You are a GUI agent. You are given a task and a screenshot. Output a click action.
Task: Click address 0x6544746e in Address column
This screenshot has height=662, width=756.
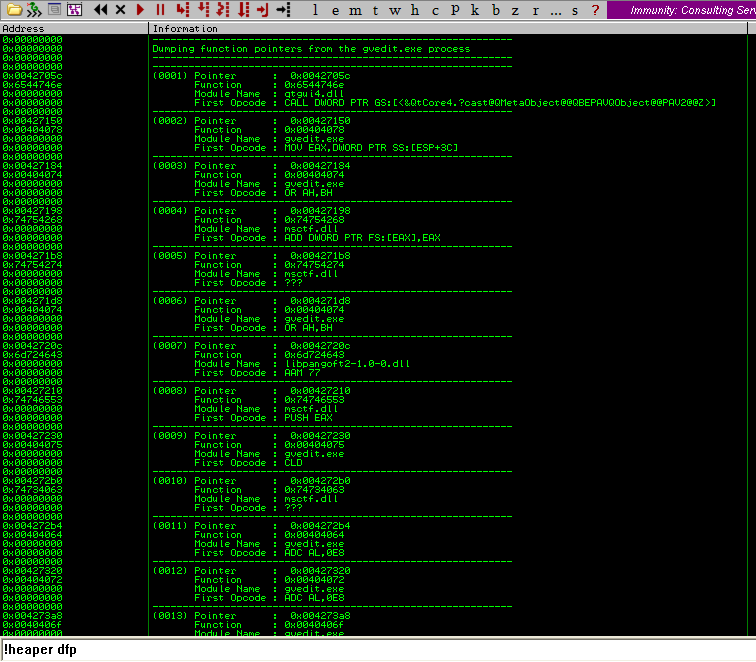point(32,84)
